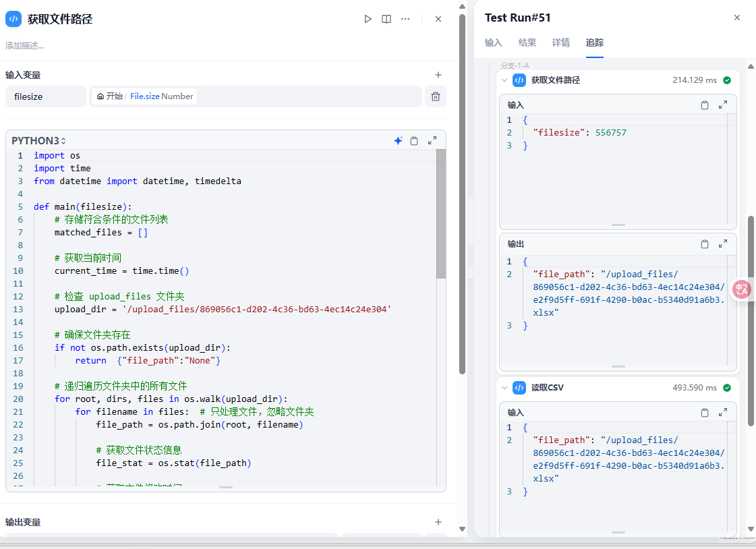
Task: Run the 获取文件路径 node with play icon
Action: click(368, 19)
